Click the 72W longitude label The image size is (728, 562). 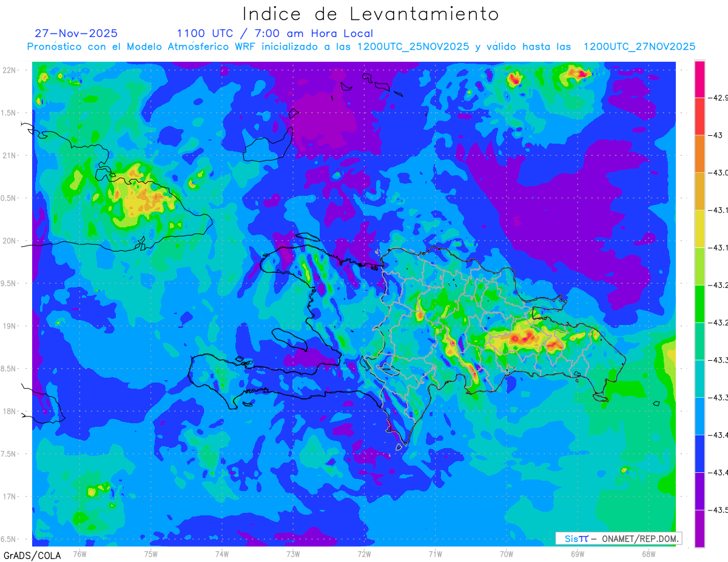click(364, 554)
